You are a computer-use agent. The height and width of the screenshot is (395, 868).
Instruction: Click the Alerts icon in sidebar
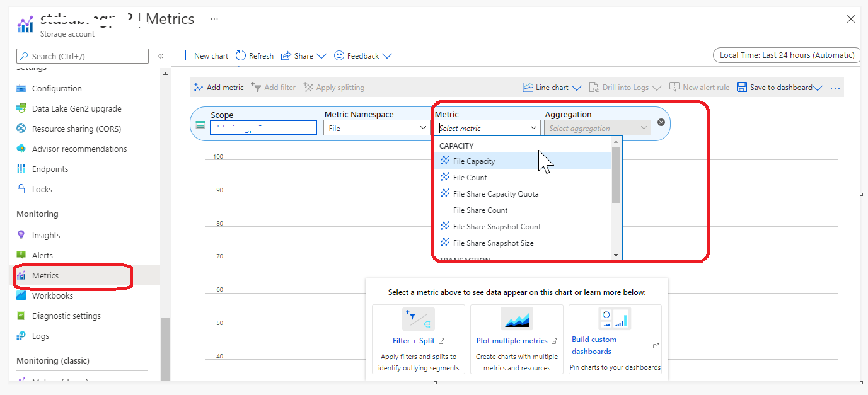pos(21,255)
